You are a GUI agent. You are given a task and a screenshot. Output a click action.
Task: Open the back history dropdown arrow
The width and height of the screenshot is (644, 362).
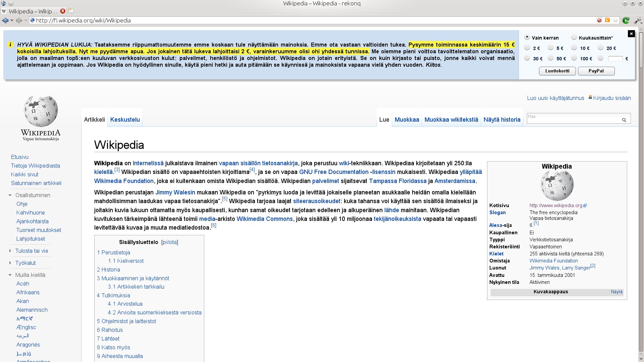(12, 20)
